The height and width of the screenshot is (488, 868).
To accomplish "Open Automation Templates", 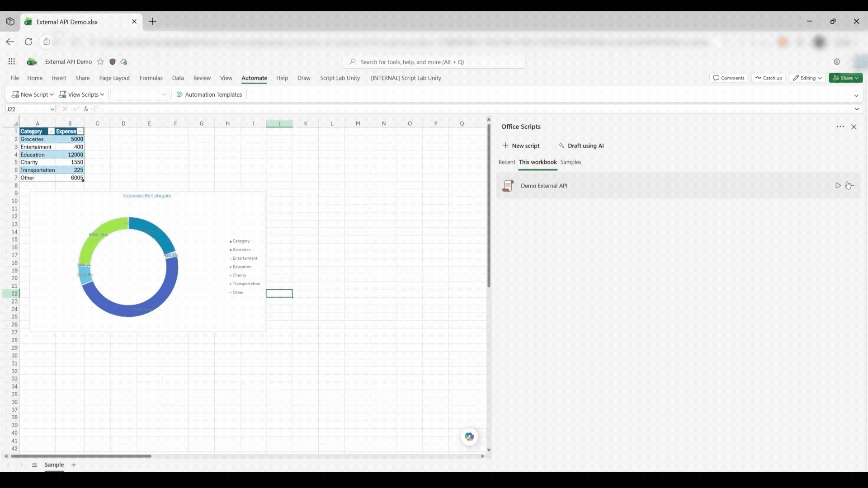I will 209,94.
